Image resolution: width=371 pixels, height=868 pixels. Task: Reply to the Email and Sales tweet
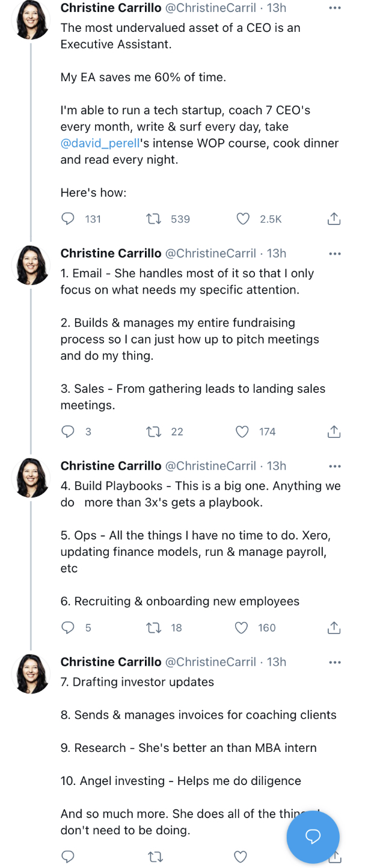[68, 431]
